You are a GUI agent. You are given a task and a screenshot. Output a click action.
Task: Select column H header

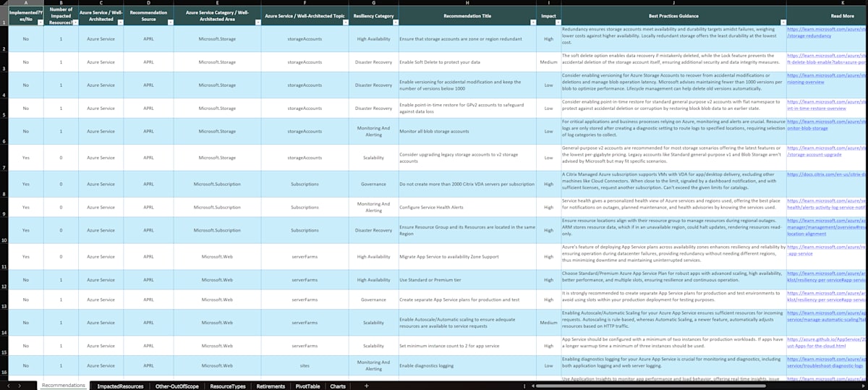[467, 3]
